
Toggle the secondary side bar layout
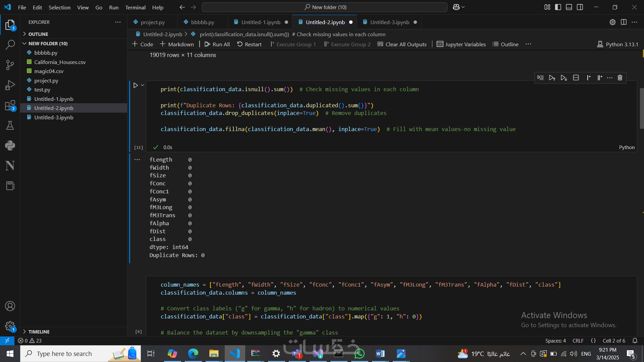pos(580,7)
